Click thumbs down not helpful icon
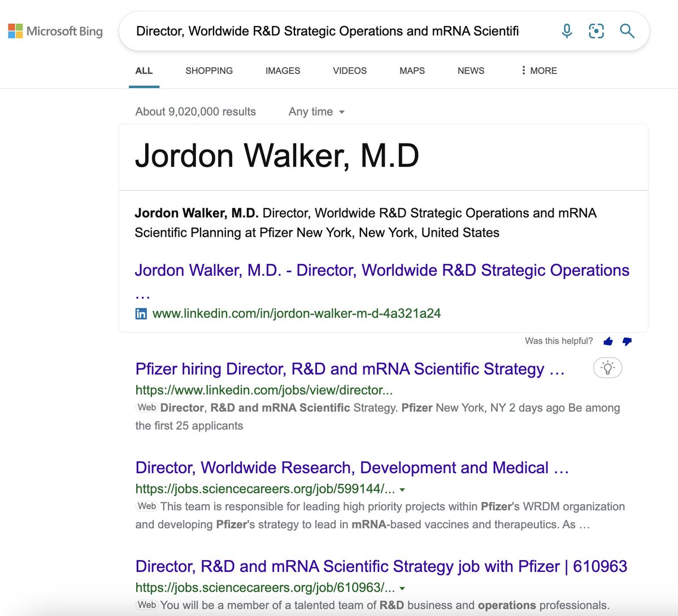Image resolution: width=678 pixels, height=616 pixels. [x=627, y=341]
